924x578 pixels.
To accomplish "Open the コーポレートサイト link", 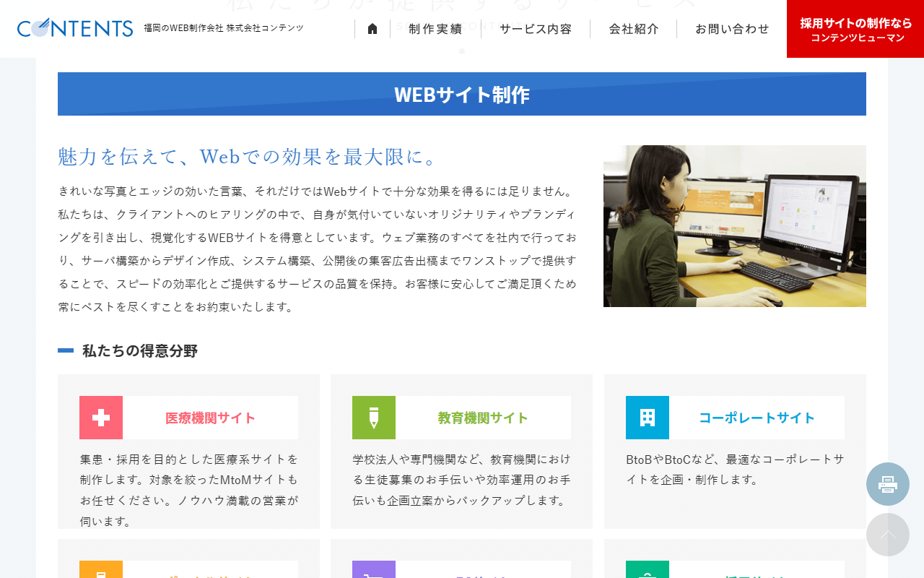I will [x=757, y=418].
